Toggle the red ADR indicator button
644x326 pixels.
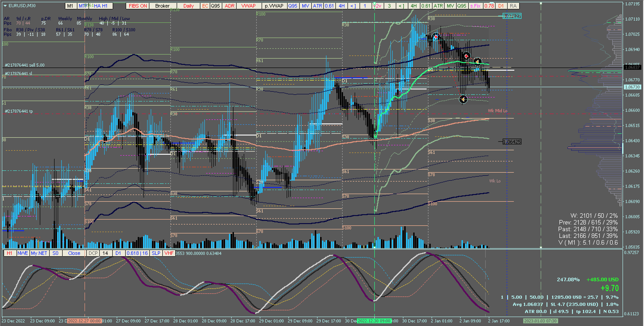pos(229,6)
